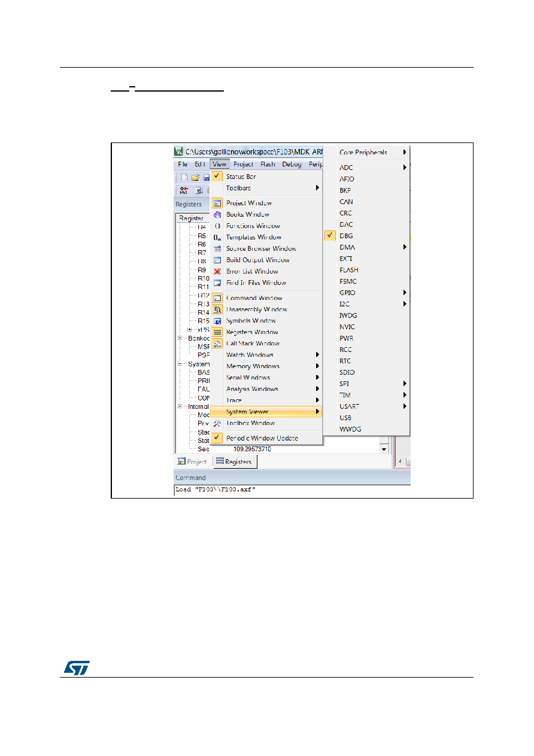This screenshot has height=756, width=534.
Task: Open the Call Stack Window icon
Action: [218, 344]
